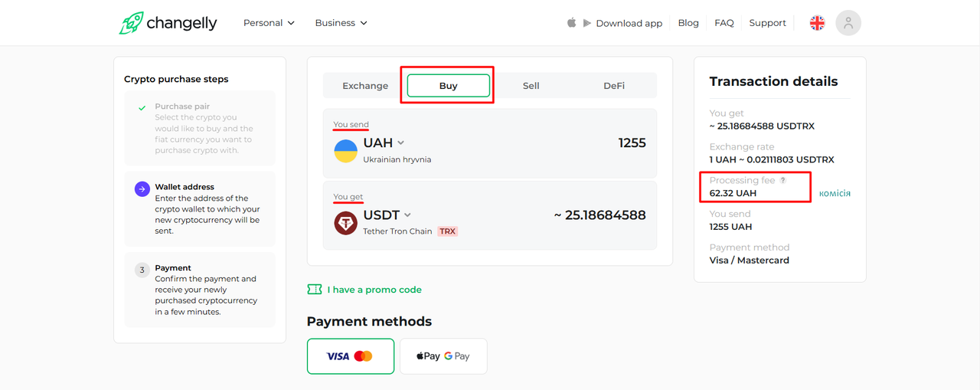Switch to the Sell tab
The height and width of the screenshot is (390, 980).
coord(531,86)
